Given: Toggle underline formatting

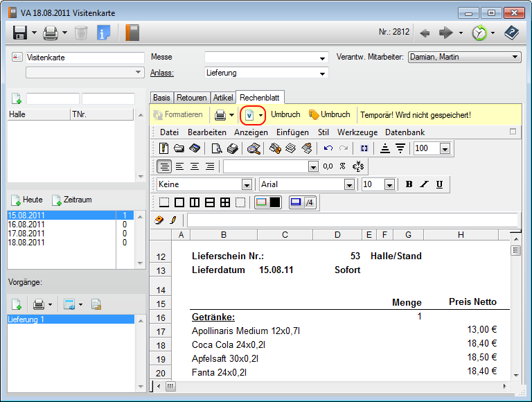Looking at the screenshot, I should [439, 184].
